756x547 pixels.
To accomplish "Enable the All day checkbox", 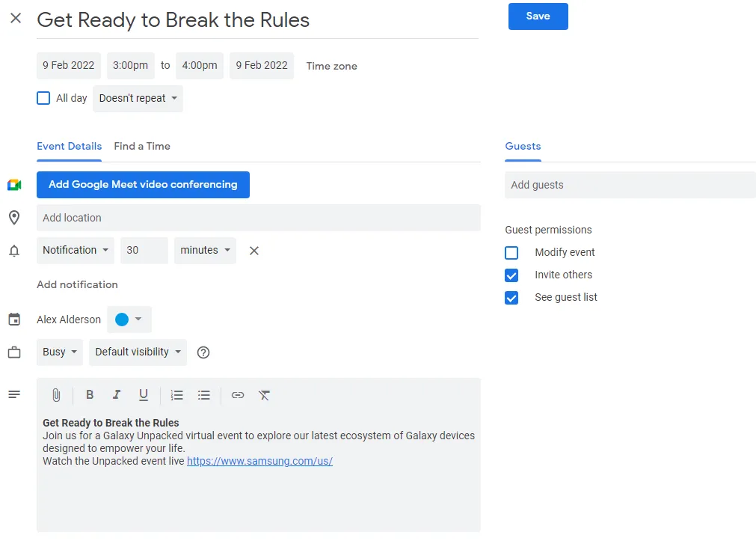I will tap(43, 99).
